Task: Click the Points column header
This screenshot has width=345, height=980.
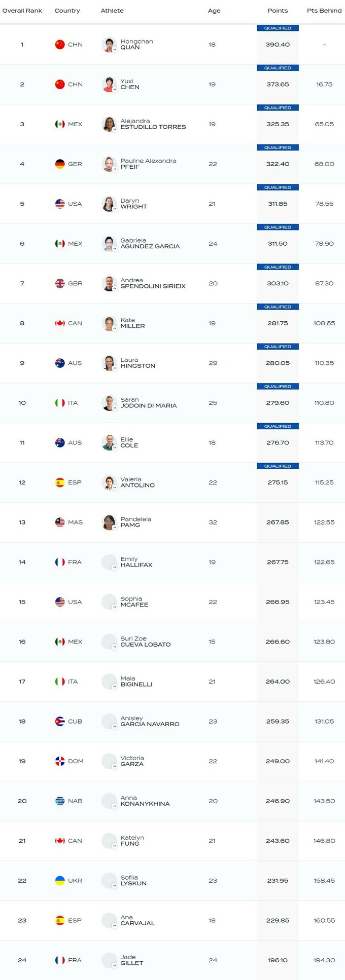Action: 278,11
